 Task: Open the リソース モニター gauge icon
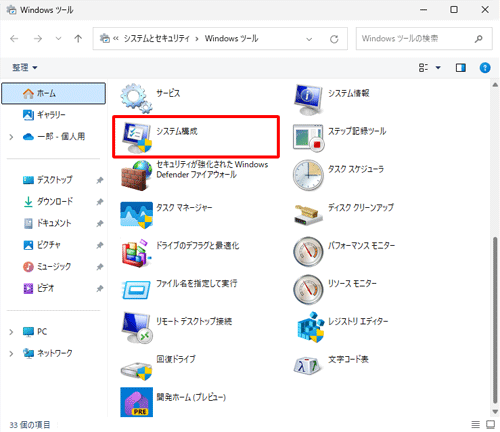point(308,289)
